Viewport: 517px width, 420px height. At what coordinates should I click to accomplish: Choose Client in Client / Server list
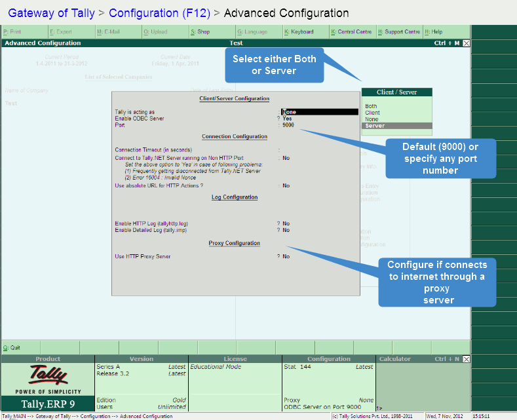(x=396, y=113)
